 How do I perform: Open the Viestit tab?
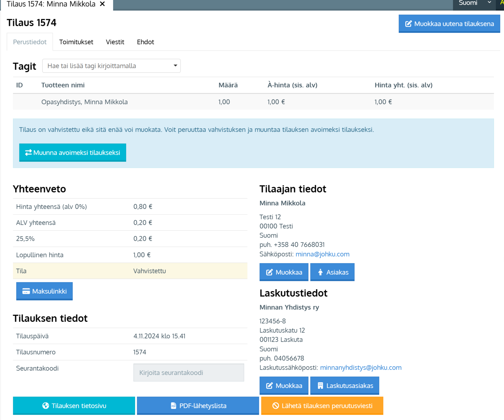[x=115, y=42]
